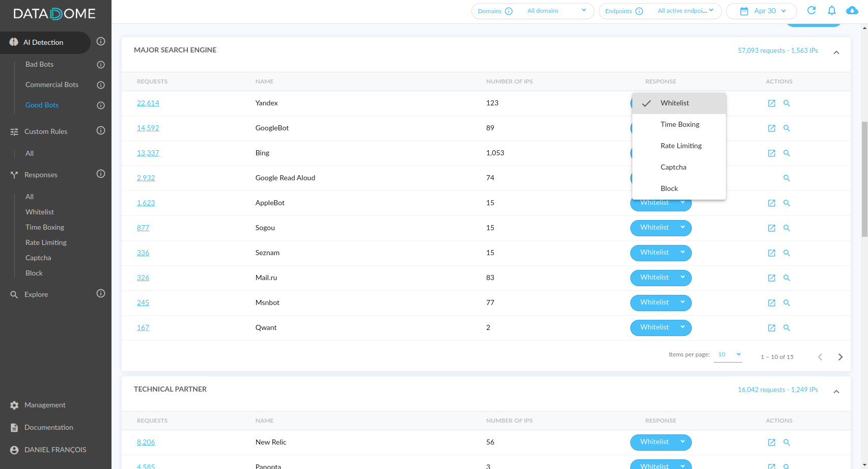The width and height of the screenshot is (868, 469).
Task: Select Whitelist in the open response menu
Action: [x=679, y=103]
